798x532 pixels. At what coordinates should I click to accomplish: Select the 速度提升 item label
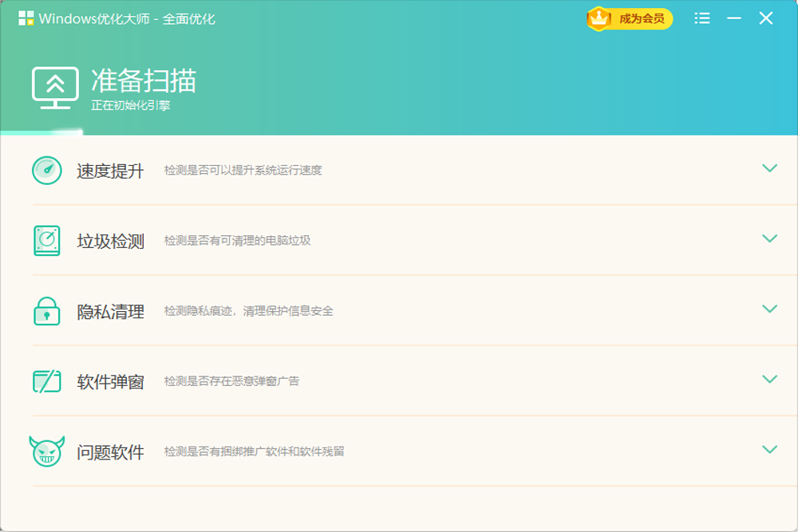(x=110, y=171)
